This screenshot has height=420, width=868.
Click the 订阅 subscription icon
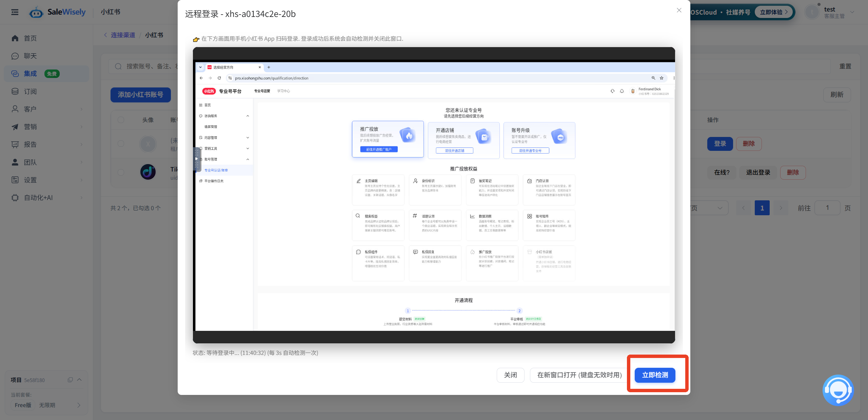click(15, 92)
